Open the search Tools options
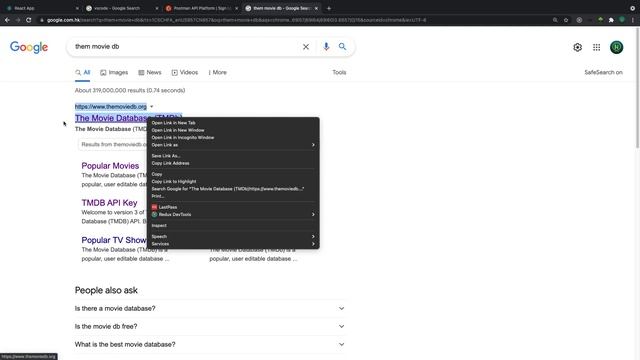Image resolution: width=640 pixels, height=360 pixels. tap(339, 73)
